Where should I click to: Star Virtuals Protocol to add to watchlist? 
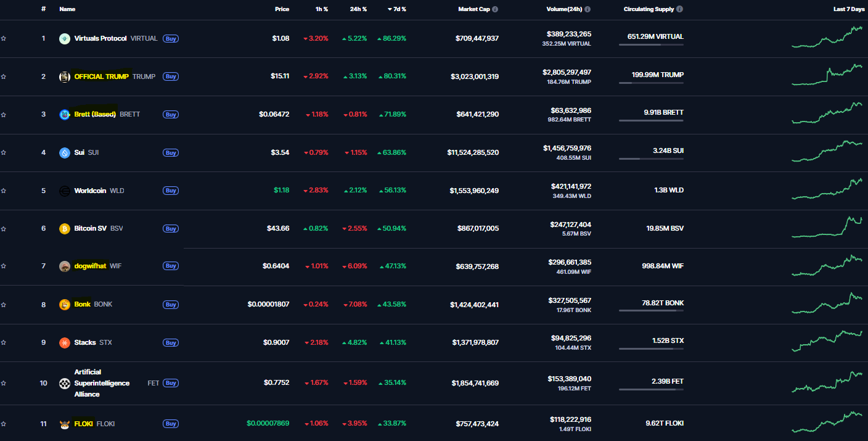coord(4,39)
